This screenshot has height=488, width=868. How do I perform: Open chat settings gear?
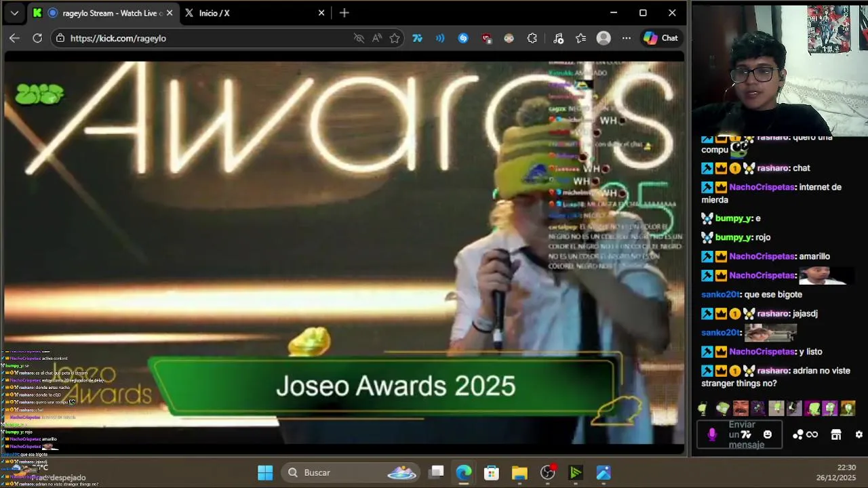pos(859,434)
